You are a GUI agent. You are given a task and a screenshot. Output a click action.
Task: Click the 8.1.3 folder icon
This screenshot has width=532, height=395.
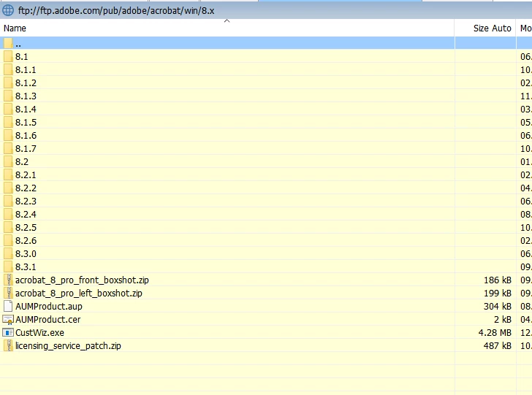click(8, 96)
